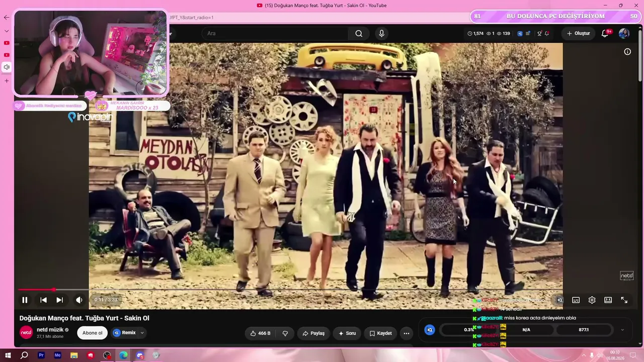644x362 pixels.
Task: Start voice search with microphone
Action: click(x=381, y=33)
